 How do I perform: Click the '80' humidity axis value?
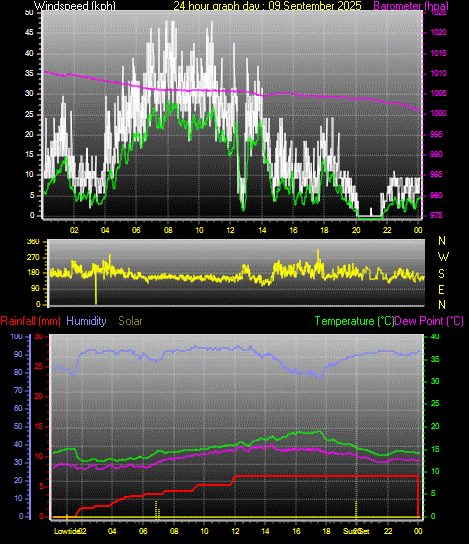point(18,372)
